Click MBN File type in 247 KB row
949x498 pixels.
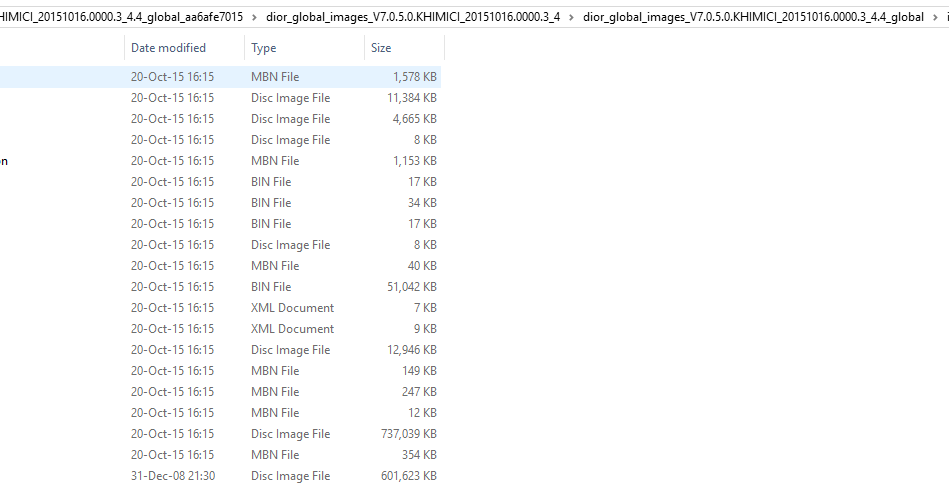click(x=275, y=392)
